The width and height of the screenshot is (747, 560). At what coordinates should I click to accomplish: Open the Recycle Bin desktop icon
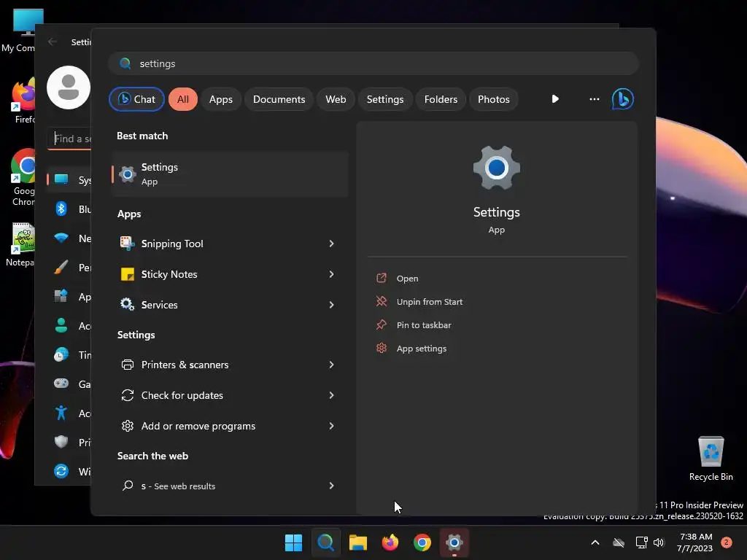[x=711, y=459]
